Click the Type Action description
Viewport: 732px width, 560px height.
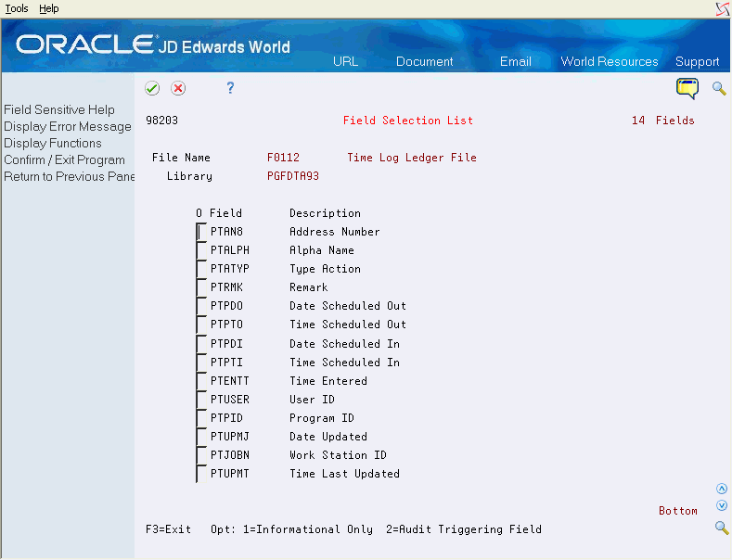(x=325, y=269)
